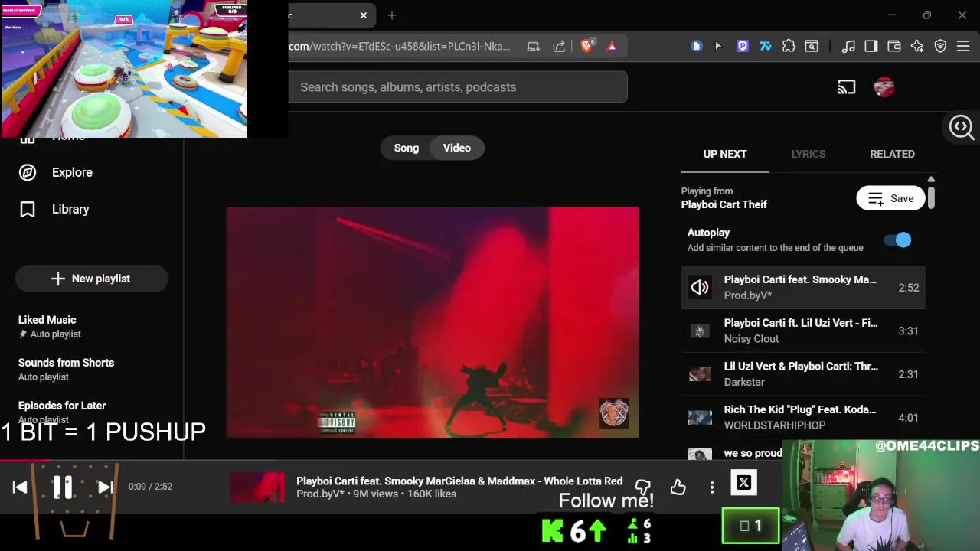Select the UP NEXT tab
Viewport: 980px width, 551px height.
[x=725, y=154]
